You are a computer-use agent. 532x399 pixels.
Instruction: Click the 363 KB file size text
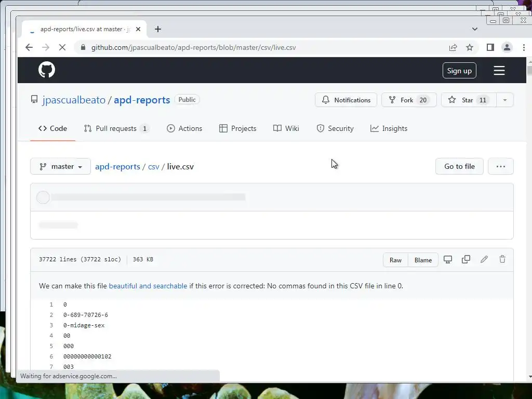coord(143,260)
